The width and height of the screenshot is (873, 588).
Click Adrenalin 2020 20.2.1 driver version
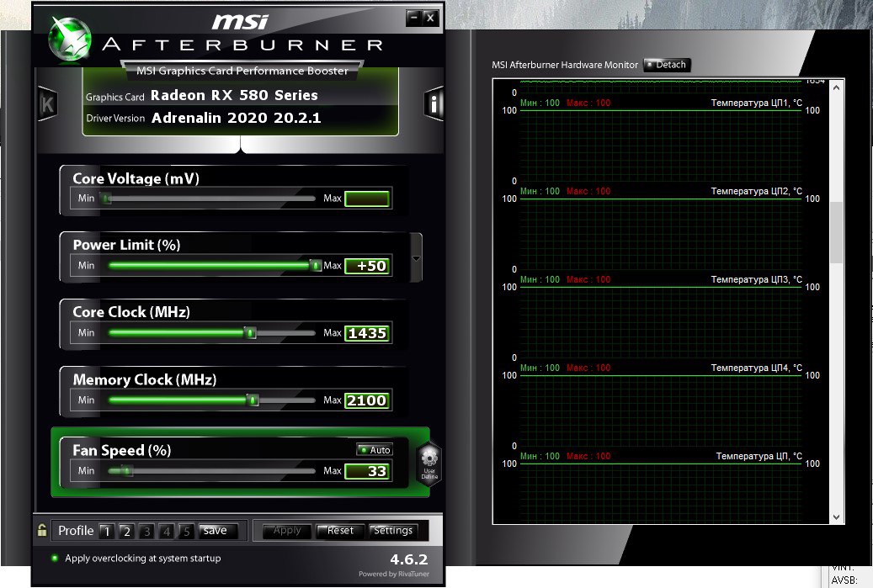pyautogui.click(x=236, y=118)
